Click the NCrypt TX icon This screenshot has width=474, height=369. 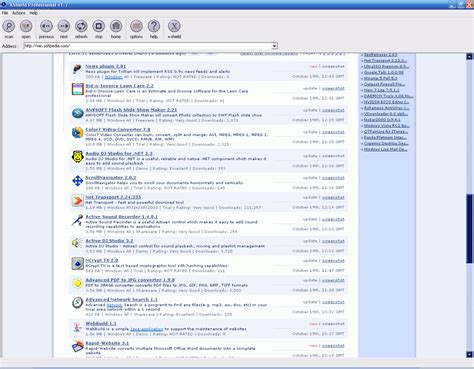pos(77,263)
